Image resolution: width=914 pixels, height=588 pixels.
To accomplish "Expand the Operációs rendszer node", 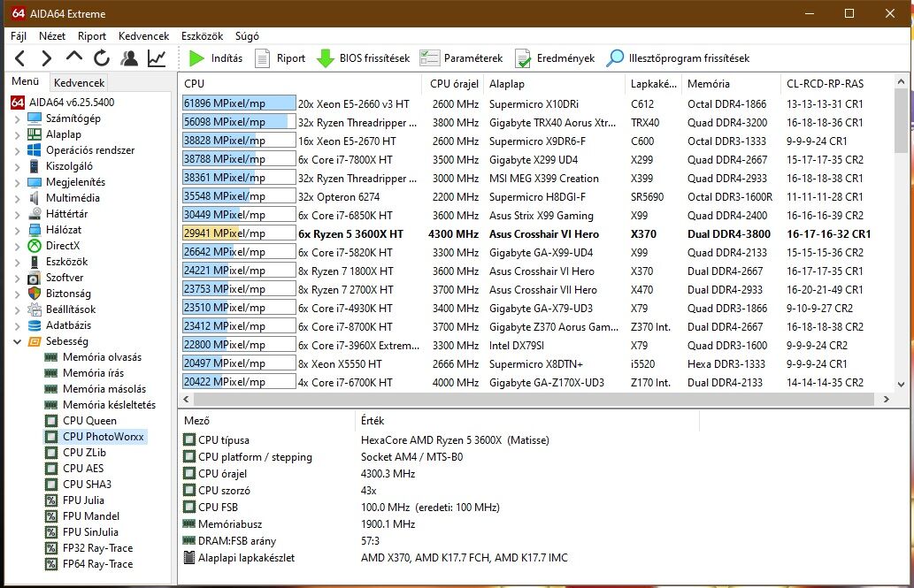I will pos(17,150).
